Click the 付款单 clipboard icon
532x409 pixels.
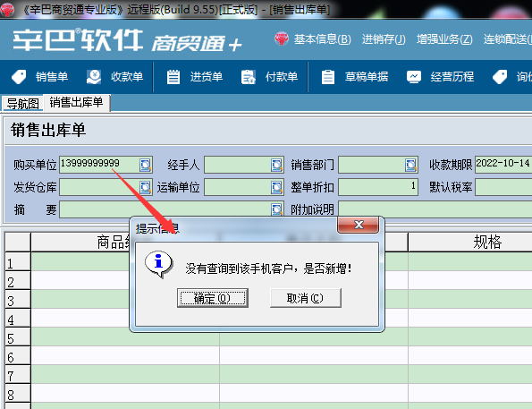point(249,77)
